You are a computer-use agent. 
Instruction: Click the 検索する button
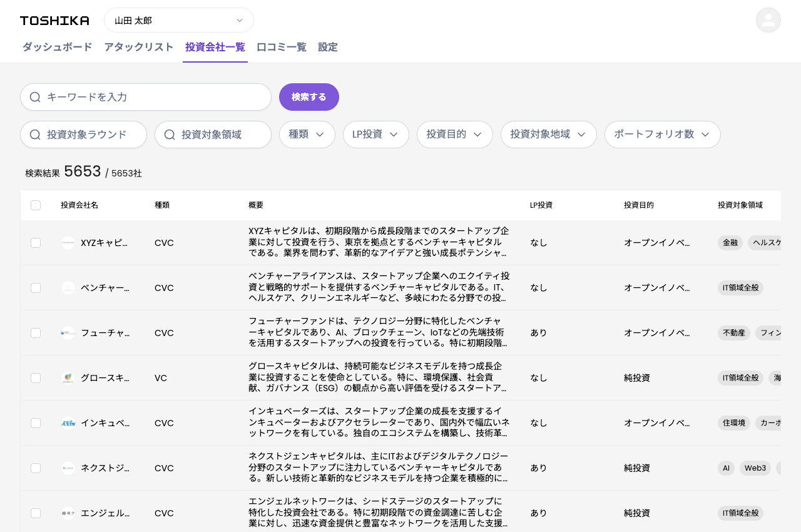coord(309,97)
